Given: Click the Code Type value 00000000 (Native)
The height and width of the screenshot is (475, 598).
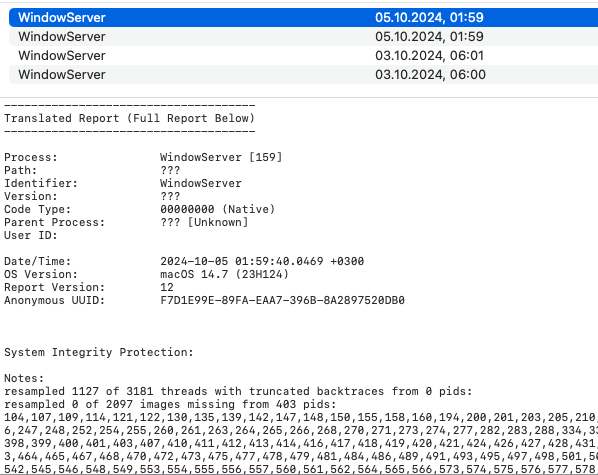Looking at the screenshot, I should click(x=217, y=209).
